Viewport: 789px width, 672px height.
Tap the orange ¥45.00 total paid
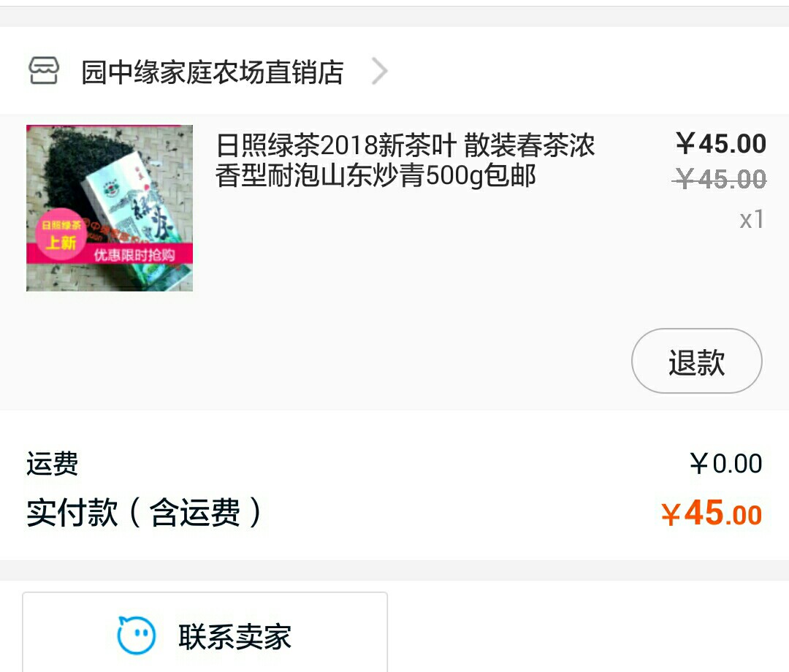click(711, 513)
